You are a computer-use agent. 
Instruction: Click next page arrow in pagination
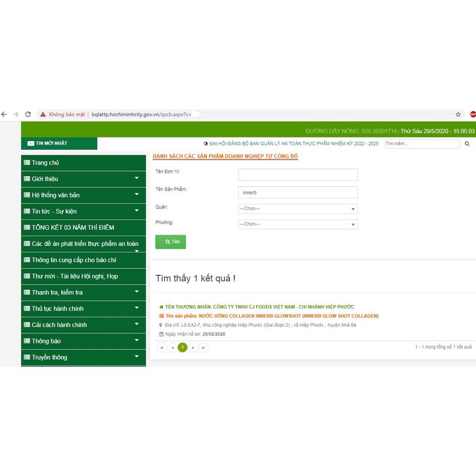pos(193,348)
